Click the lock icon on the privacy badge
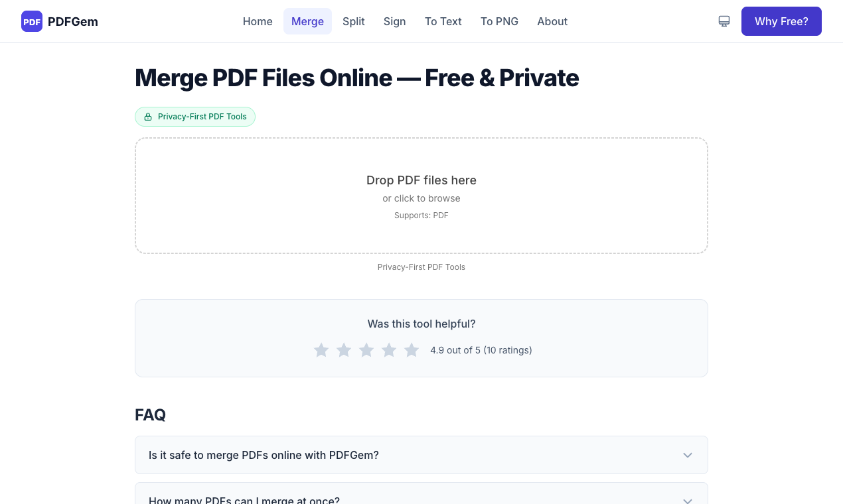843x504 pixels. click(x=148, y=116)
